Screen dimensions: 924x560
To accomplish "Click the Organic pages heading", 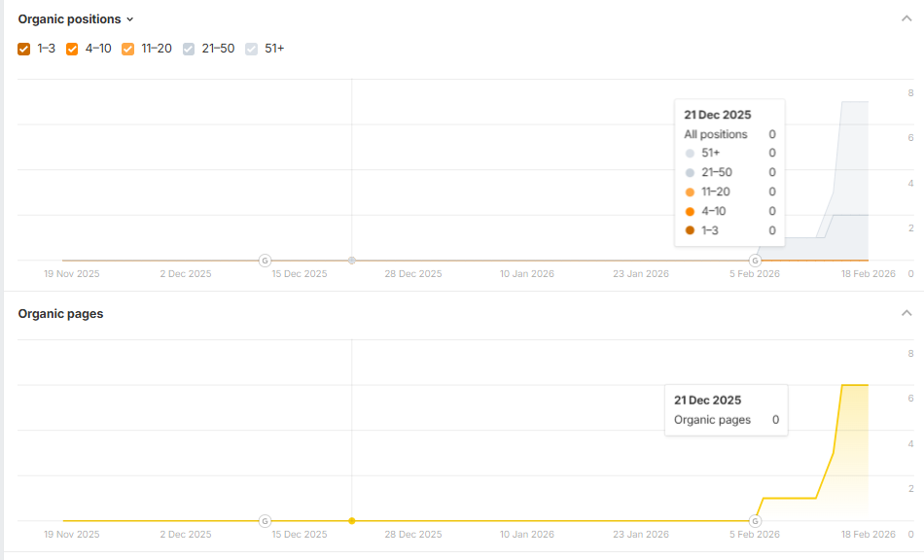I will 60,314.
